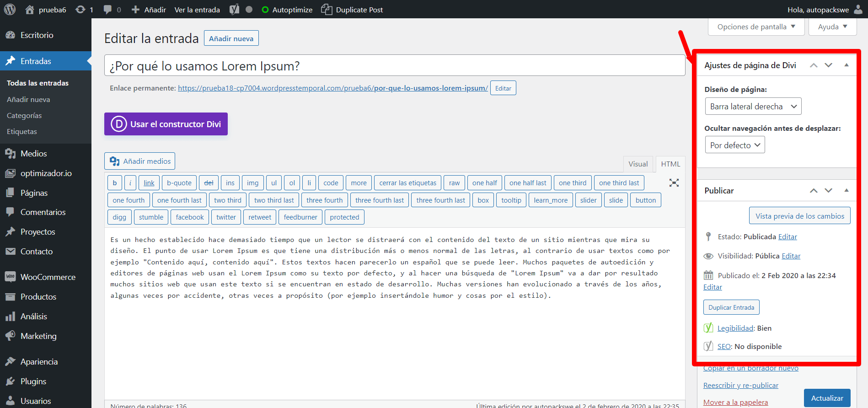868x408 pixels.
Task: Open the Plugins sidebar menu
Action: tap(46, 381)
